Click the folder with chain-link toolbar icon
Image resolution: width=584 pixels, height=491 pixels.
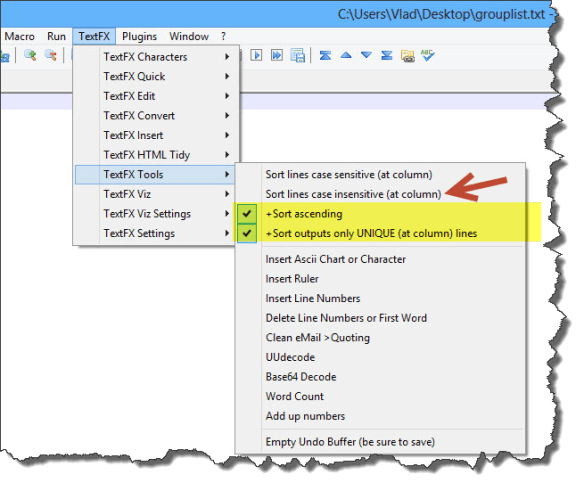tap(408, 56)
